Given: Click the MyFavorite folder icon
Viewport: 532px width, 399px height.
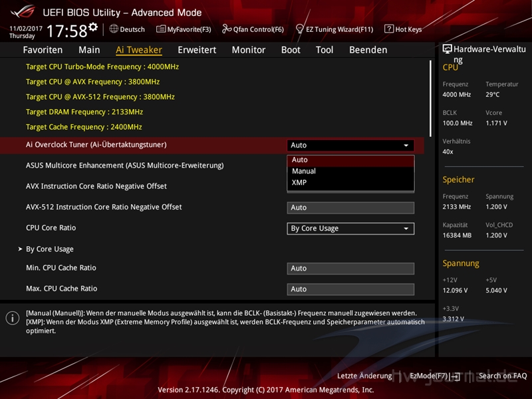Looking at the screenshot, I should (x=161, y=29).
